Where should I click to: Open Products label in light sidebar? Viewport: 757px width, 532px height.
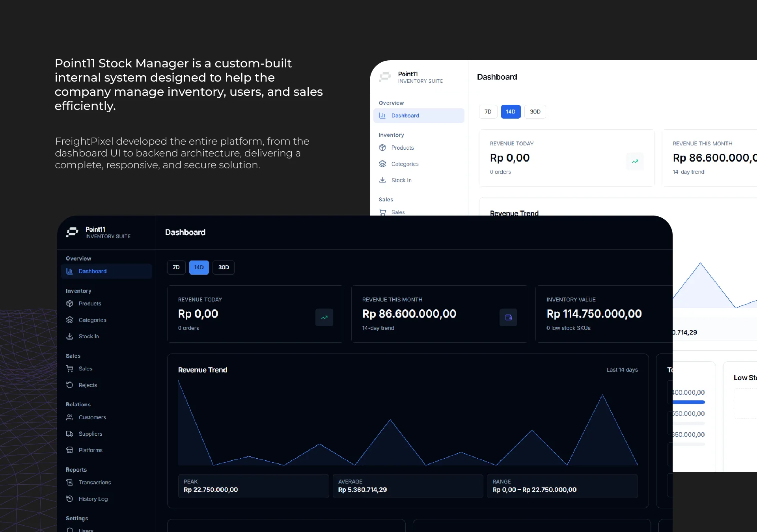(403, 148)
